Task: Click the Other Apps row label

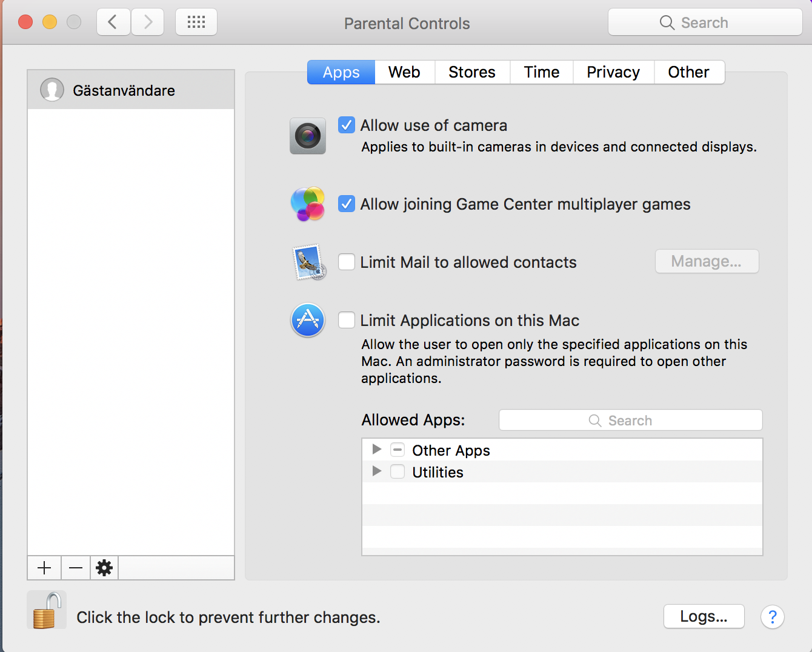Action: pyautogui.click(x=451, y=450)
